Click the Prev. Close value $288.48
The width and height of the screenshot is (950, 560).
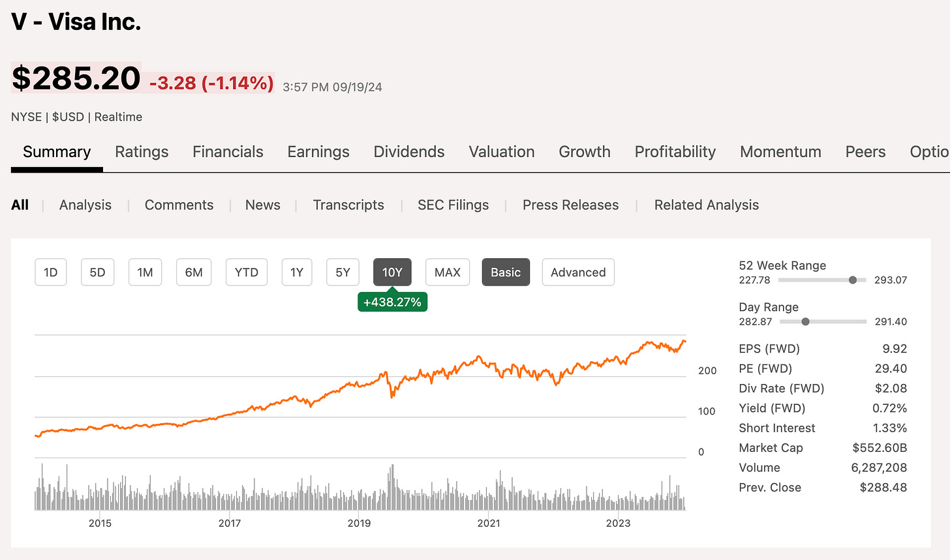pyautogui.click(x=883, y=487)
